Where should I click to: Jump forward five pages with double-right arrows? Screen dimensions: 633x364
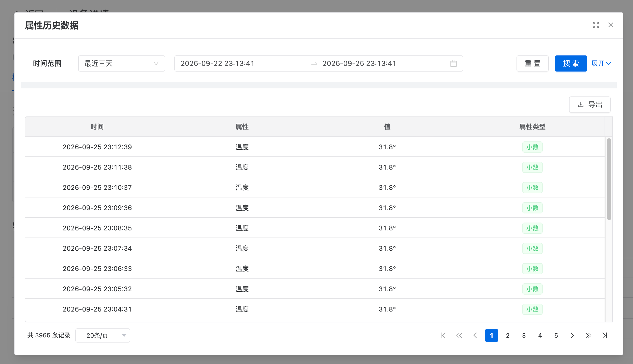coord(588,335)
